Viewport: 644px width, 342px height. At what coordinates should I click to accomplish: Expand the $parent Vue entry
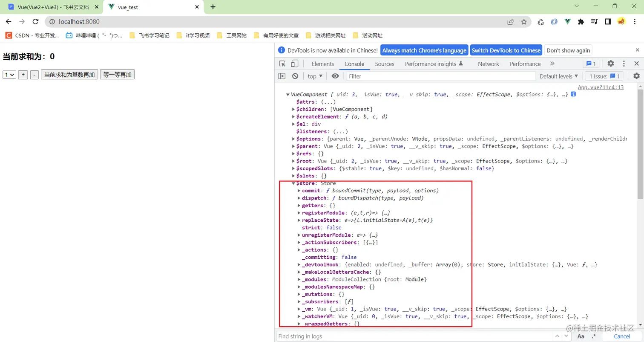(x=293, y=146)
